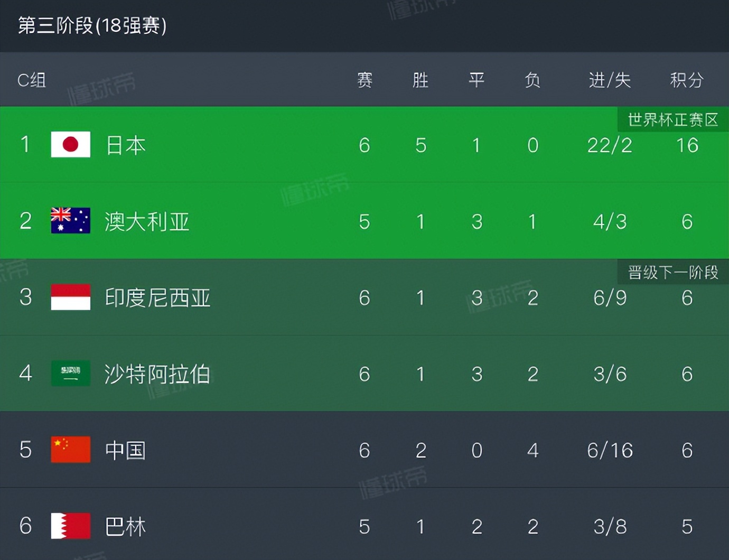Image resolution: width=729 pixels, height=560 pixels.
Task: Click the 进/失 column header
Action: (x=610, y=80)
